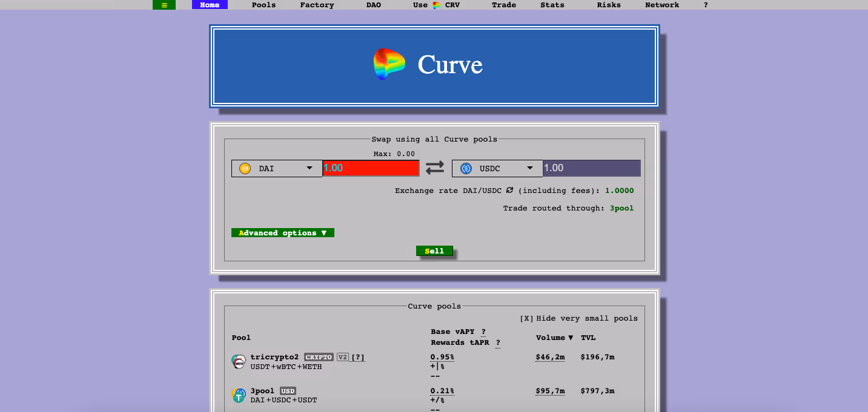
Task: Click the DAI coin icon in the swap form
Action: (x=245, y=169)
